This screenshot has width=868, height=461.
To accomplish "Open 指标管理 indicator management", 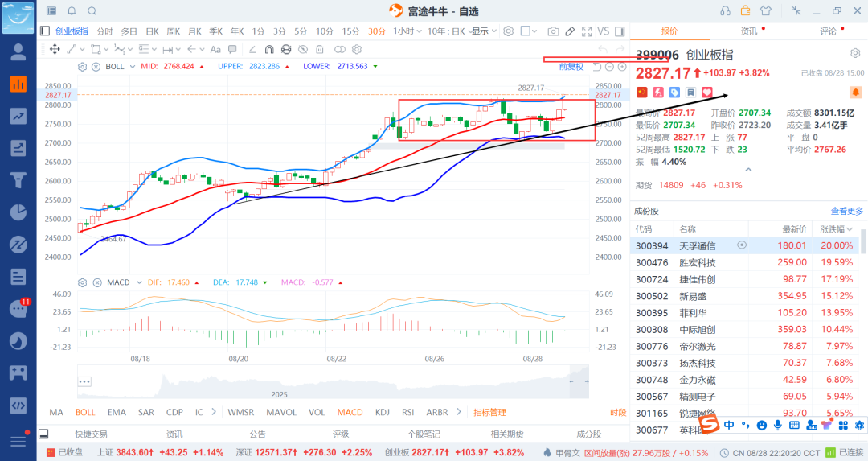I will [490, 412].
